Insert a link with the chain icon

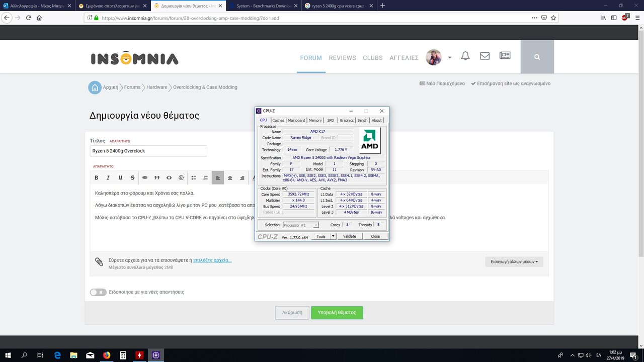coord(145,177)
